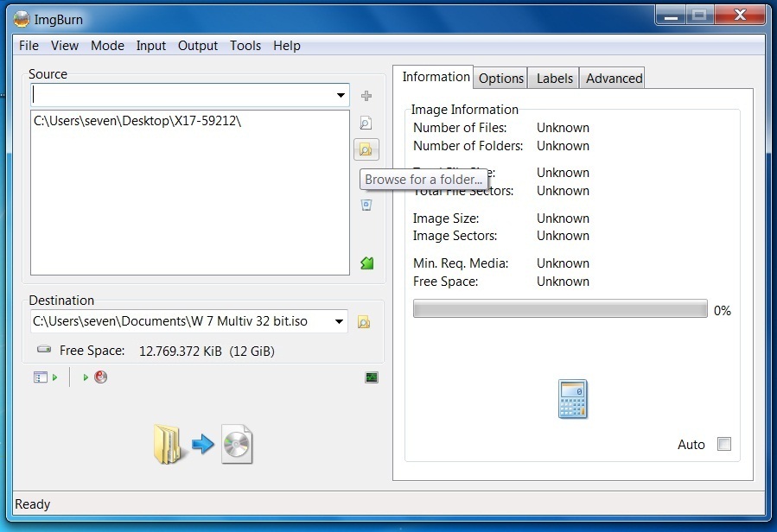Click the Image Sectors Unknown value
Viewport: 777px width, 532px height.
pyautogui.click(x=563, y=236)
